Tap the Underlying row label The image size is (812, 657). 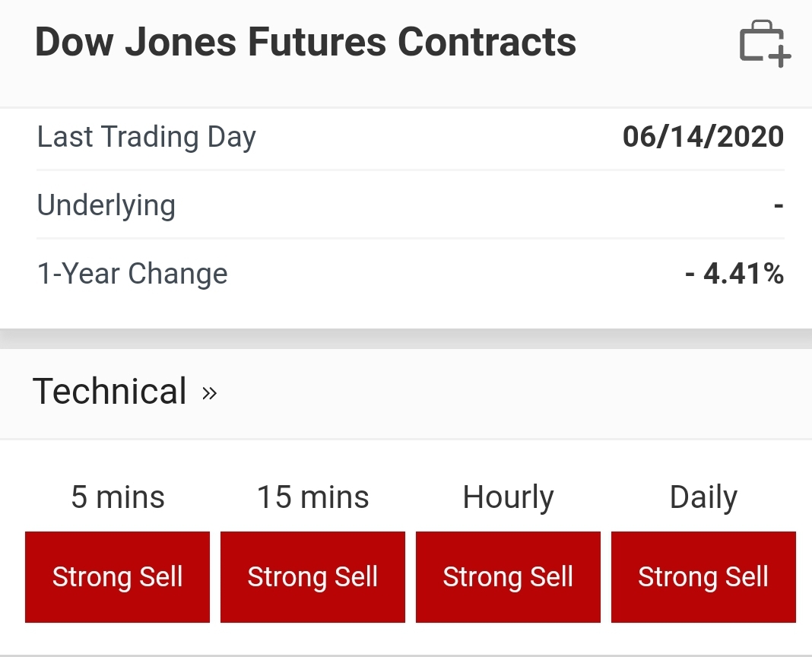pos(106,206)
